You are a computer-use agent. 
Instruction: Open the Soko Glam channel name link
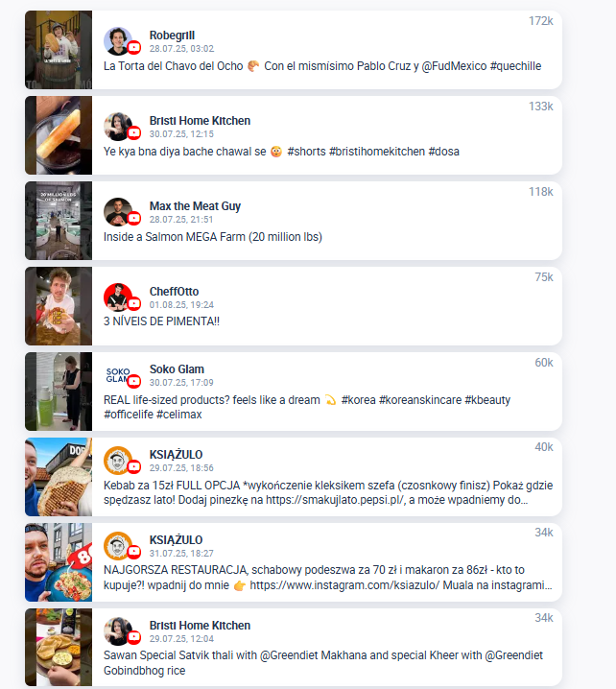[x=177, y=369]
